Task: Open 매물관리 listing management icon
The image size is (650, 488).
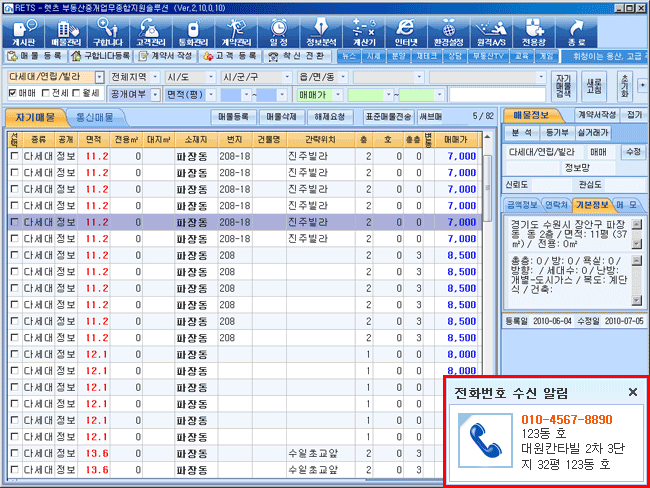Action: (66, 32)
